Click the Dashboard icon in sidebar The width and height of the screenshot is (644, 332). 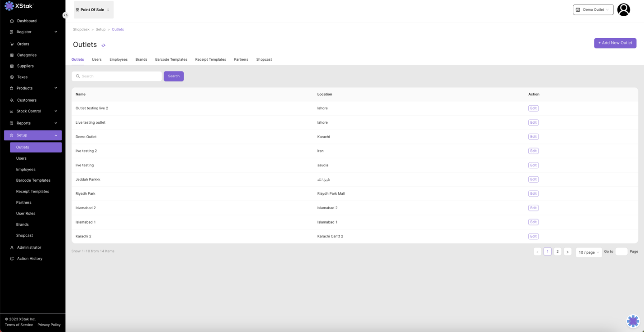click(12, 21)
